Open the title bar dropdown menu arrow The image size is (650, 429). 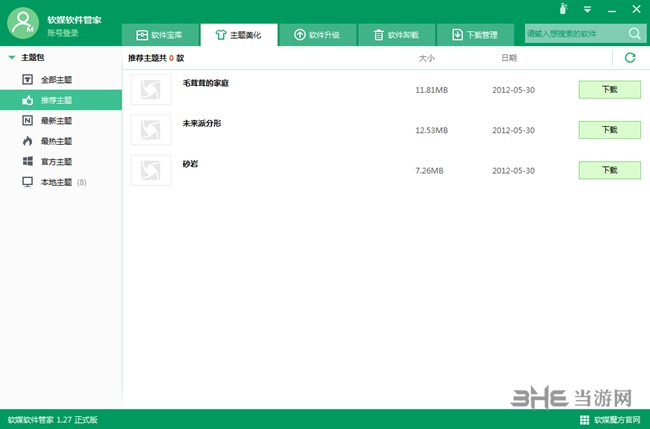pyautogui.click(x=587, y=9)
